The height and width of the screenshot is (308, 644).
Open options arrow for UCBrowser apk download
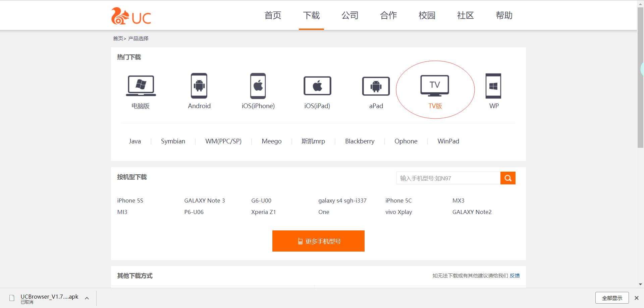[87, 298]
